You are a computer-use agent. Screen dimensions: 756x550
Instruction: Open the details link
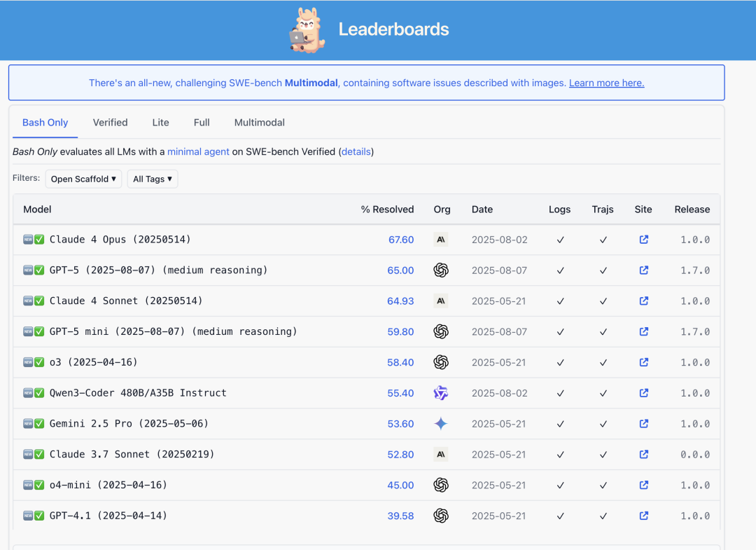point(356,151)
